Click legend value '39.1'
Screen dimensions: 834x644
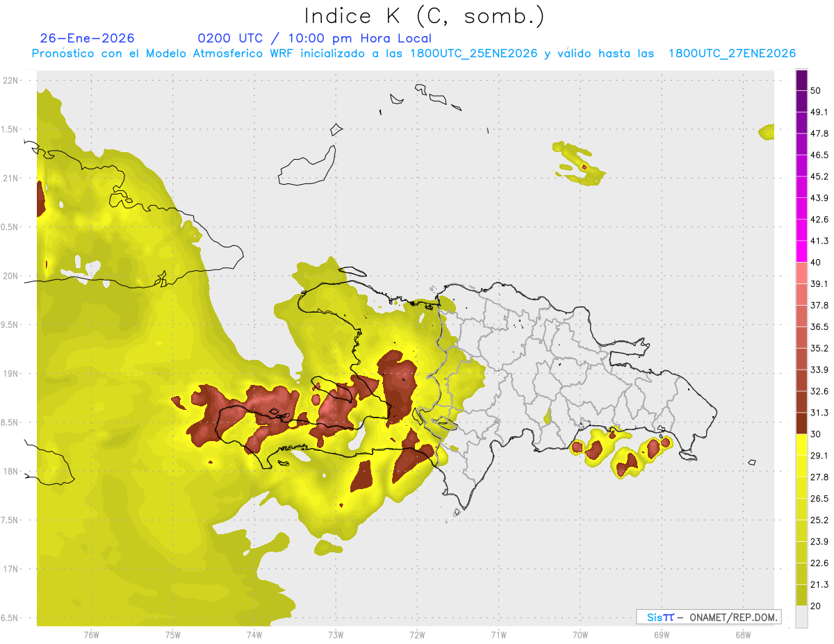819,283
